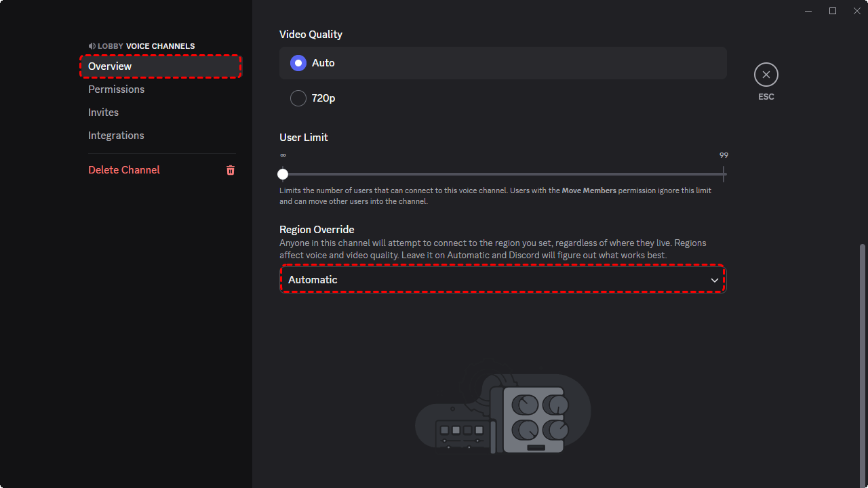Open the Region Override Automatic dropdown
Image resolution: width=868 pixels, height=488 pixels.
[502, 279]
